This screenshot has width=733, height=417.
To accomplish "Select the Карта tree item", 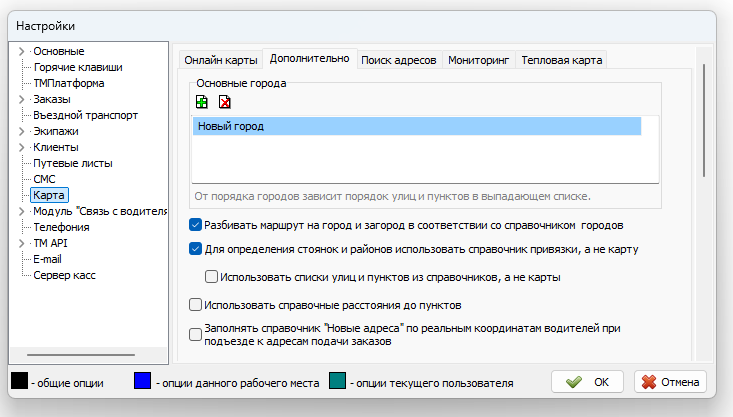I will coord(49,195).
